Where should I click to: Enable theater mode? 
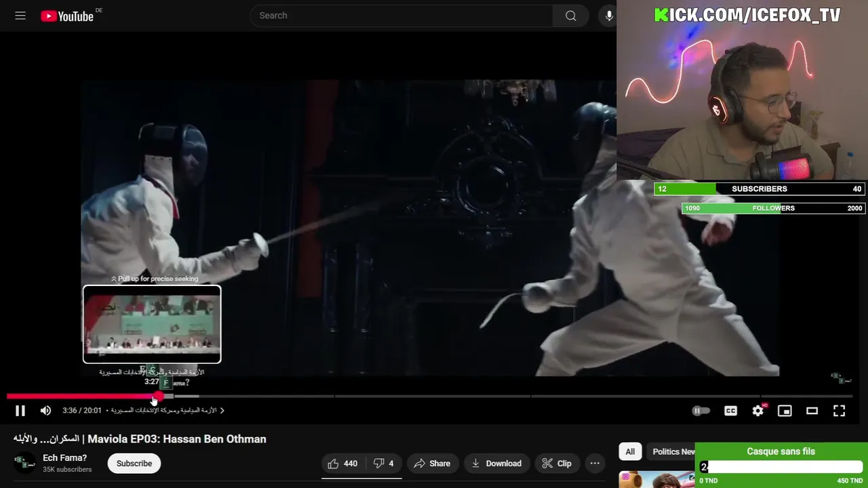[812, 411]
